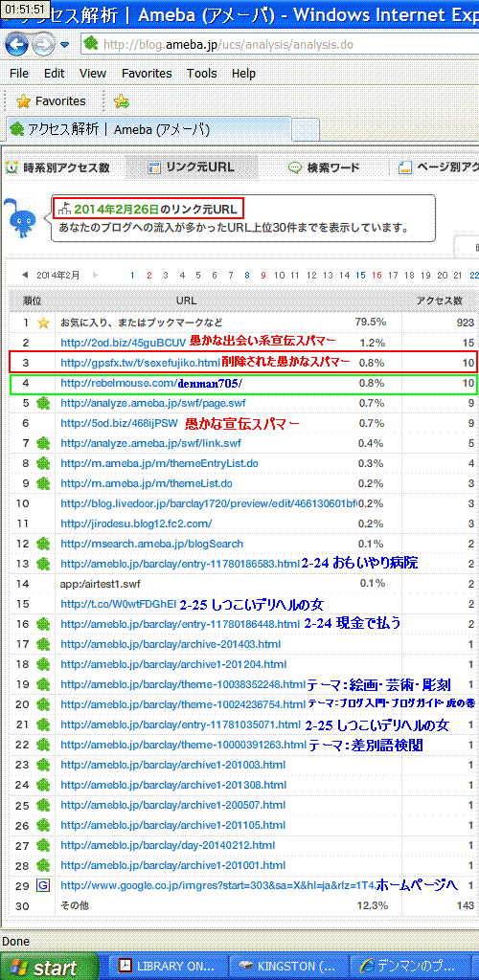The image size is (479, 980).
Task: Open link archive1-201105.html
Action: [172, 825]
